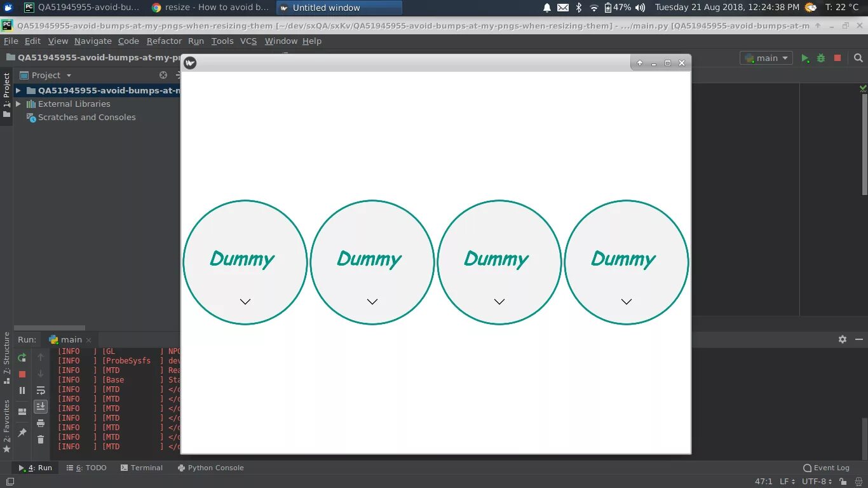Click the fourth Dummy circle button

[x=627, y=262]
